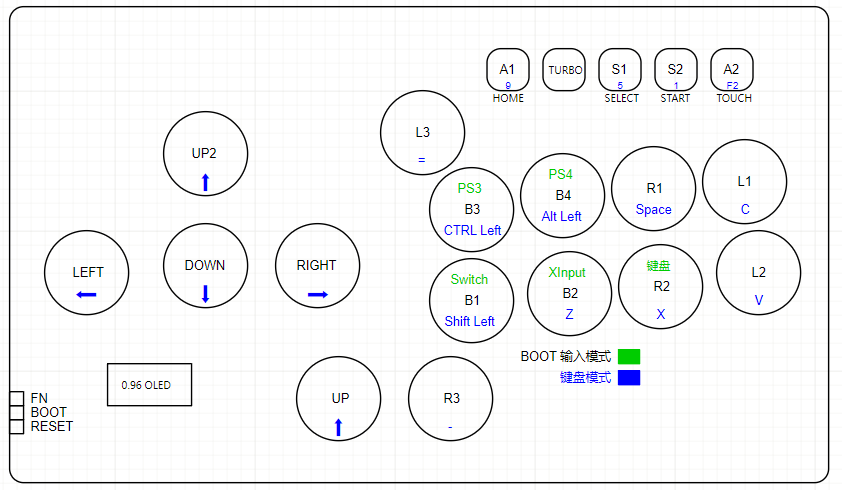The image size is (842, 490).
Task: Click the blue up arrow inside UP2
Action: pos(205,183)
